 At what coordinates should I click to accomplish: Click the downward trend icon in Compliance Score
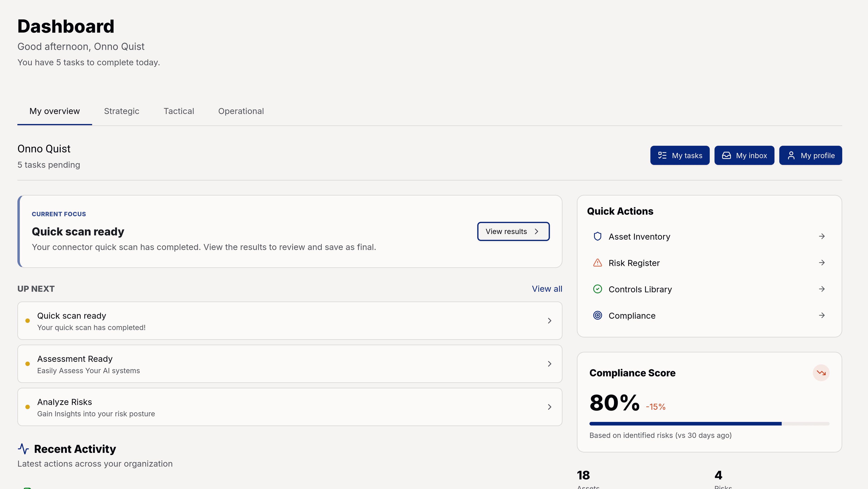click(821, 373)
